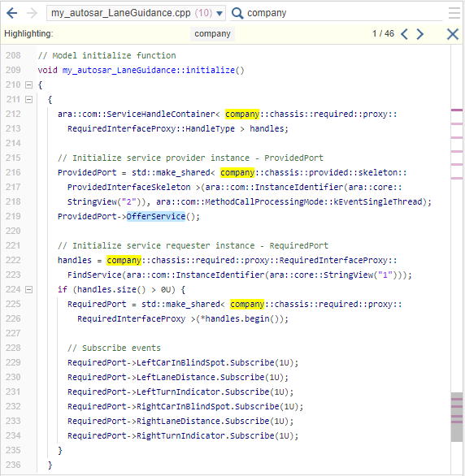Screen dimensions: 465x476
Task: Open the hamburger menu icon
Action: [x=454, y=13]
